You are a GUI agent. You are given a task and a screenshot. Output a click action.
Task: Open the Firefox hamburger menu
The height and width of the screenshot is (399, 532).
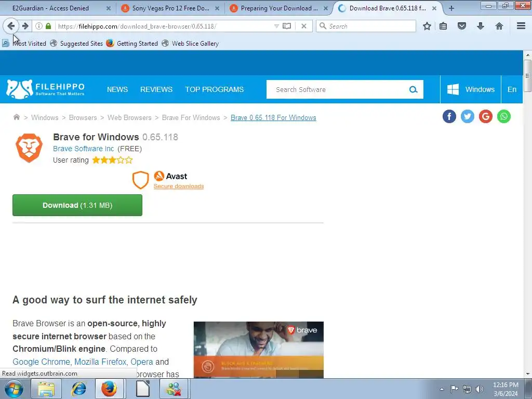(521, 26)
